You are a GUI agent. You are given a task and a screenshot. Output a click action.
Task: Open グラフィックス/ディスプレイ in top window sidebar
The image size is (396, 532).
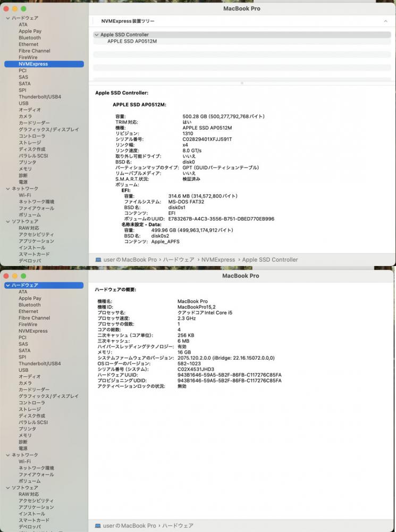click(x=49, y=130)
